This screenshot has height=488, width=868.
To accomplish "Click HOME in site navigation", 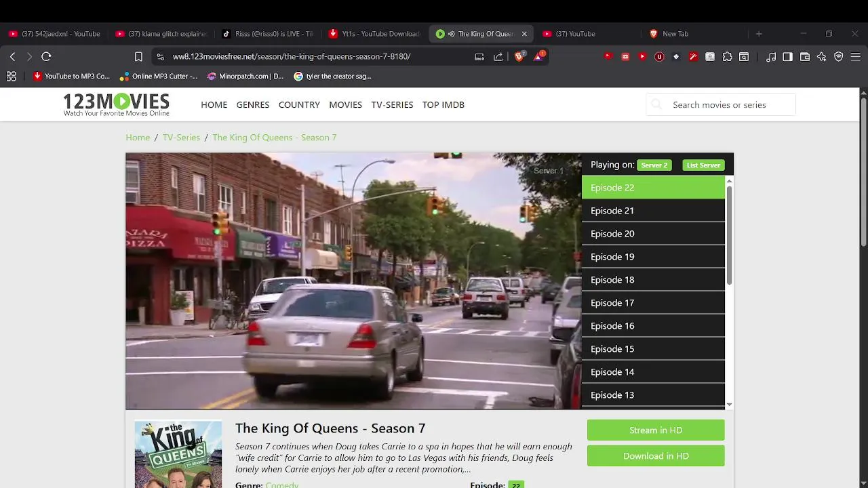I will point(214,104).
